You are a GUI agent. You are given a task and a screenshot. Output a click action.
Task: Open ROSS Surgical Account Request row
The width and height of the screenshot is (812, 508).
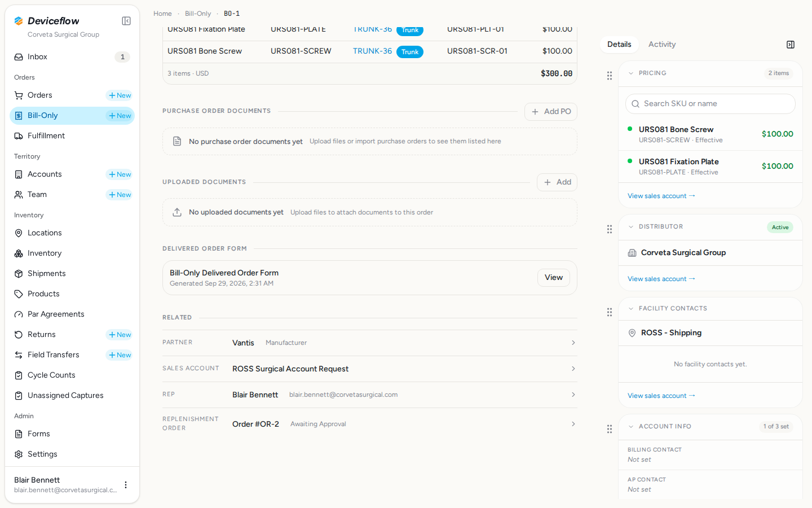pyautogui.click(x=370, y=369)
